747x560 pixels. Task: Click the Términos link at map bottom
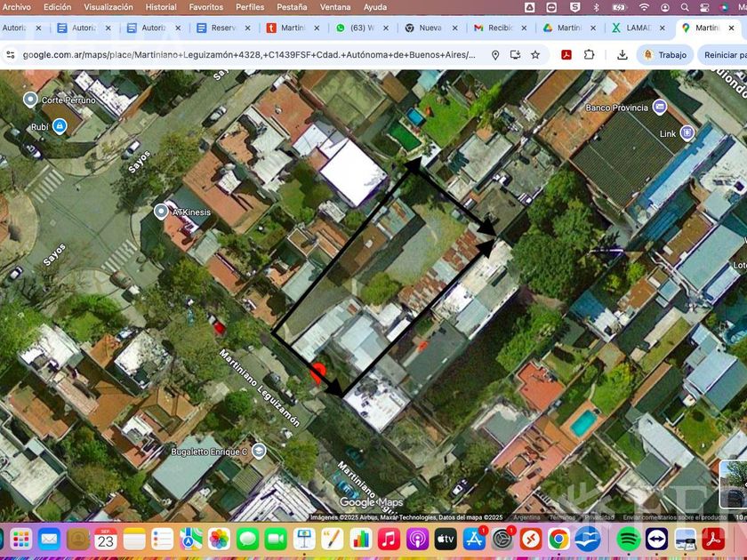coord(561,517)
